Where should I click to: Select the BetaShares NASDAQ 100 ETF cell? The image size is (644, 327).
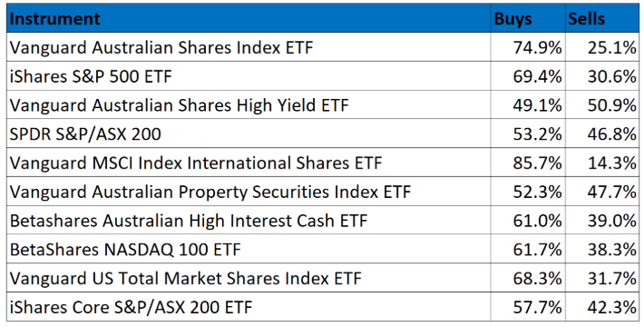[x=249, y=249]
